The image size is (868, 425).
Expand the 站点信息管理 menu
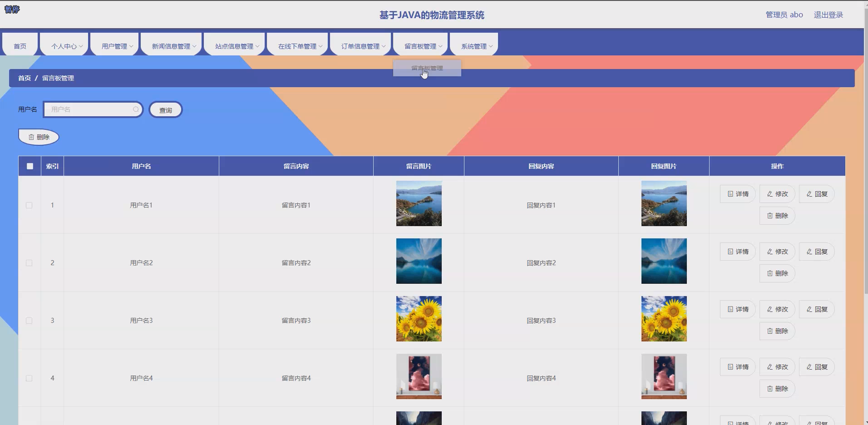234,44
